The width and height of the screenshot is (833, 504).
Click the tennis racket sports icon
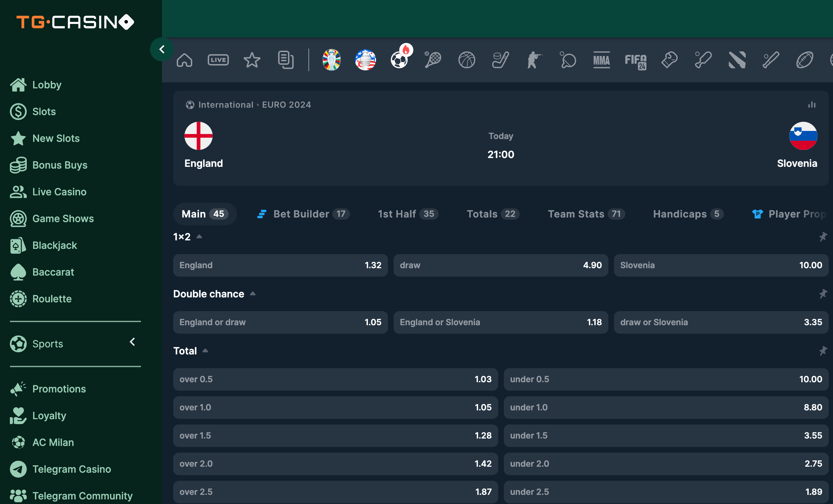(433, 59)
